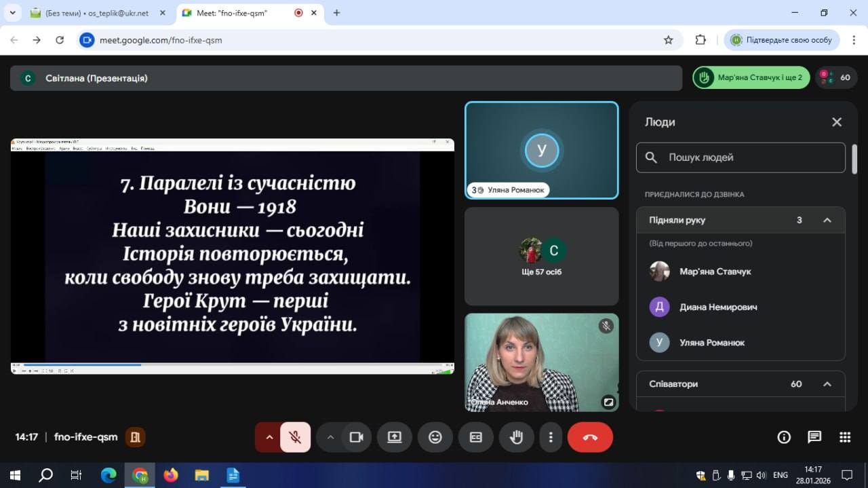Click the 'Пошук людей' search field

coord(746,157)
